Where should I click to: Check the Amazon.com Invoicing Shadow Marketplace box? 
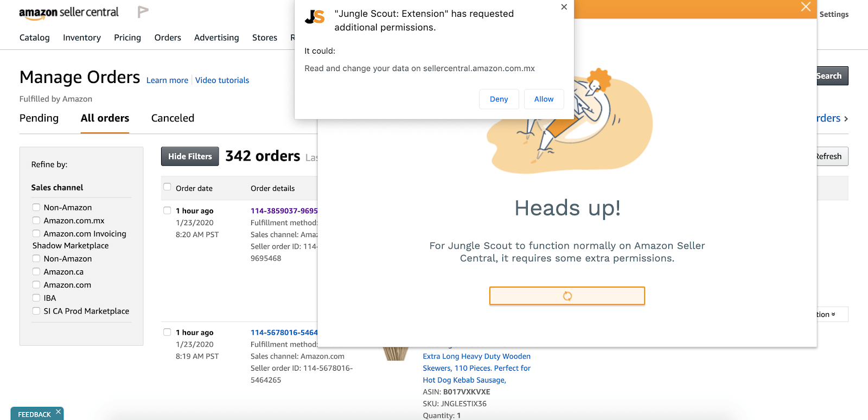pos(36,233)
